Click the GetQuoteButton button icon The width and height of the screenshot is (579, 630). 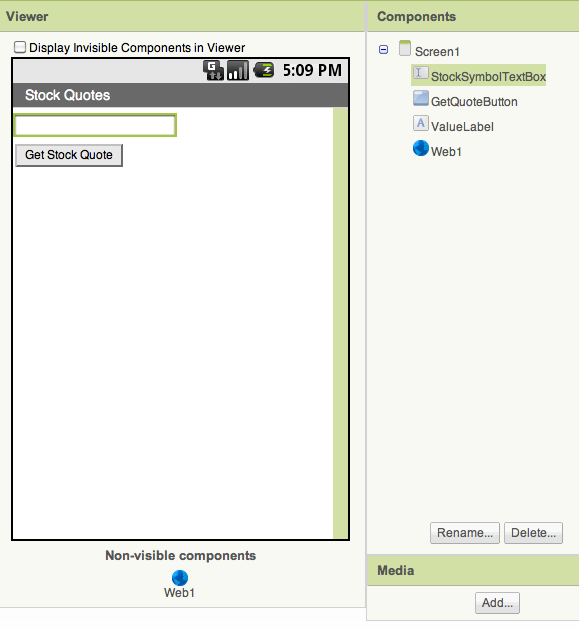tap(421, 98)
